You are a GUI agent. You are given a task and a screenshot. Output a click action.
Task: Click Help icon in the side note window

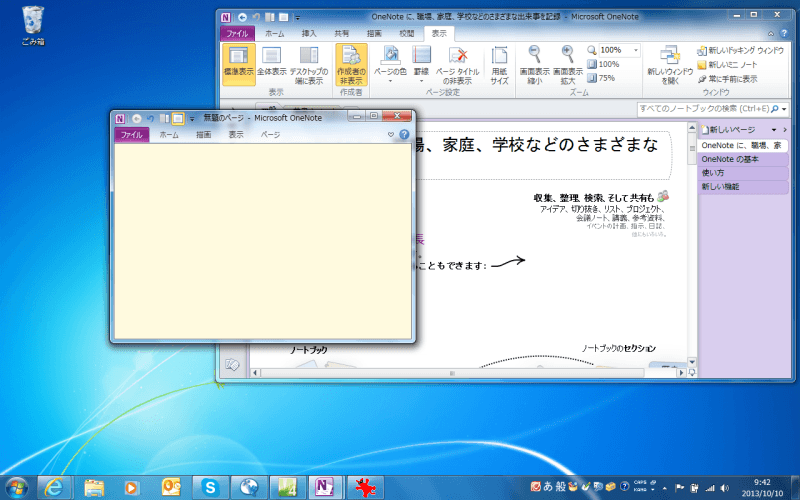tap(404, 134)
